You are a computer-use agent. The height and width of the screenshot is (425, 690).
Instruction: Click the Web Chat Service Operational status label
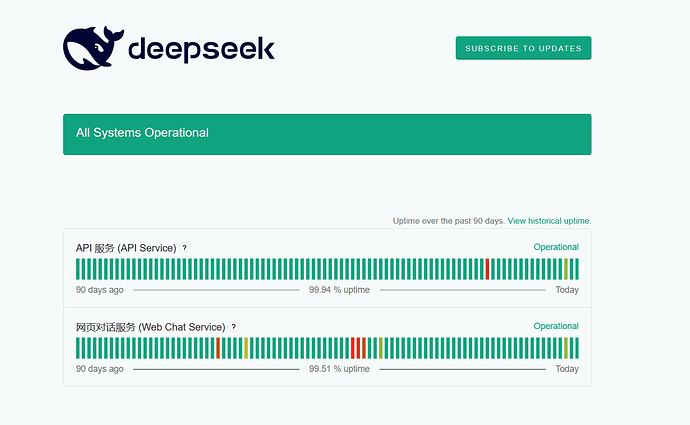tap(556, 326)
